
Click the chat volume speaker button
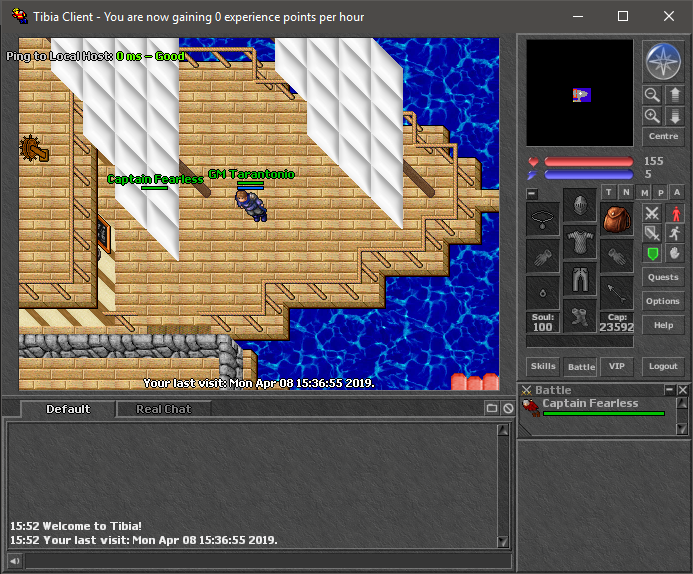pyautogui.click(x=15, y=561)
